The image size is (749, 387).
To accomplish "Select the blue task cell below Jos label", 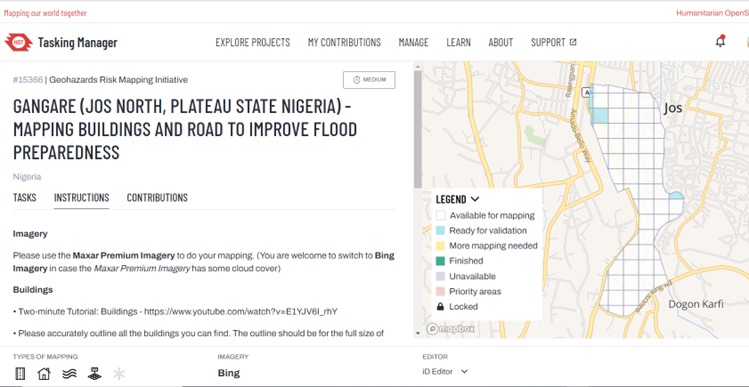I will (676, 196).
